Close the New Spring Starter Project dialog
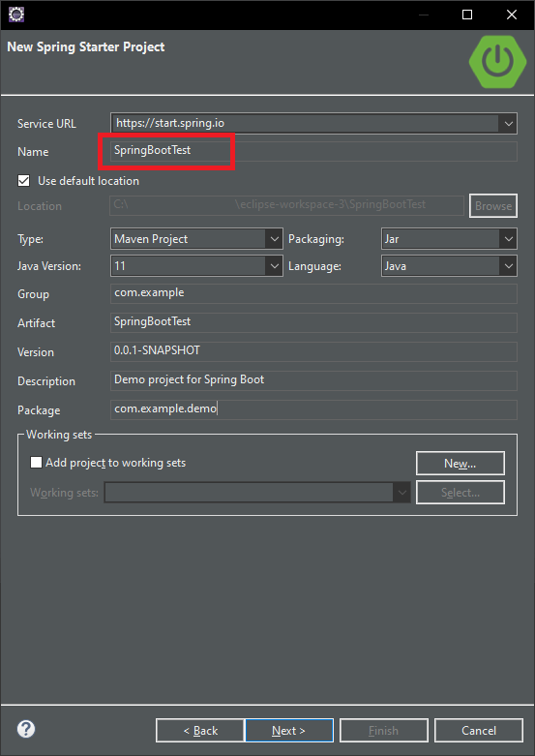 (x=512, y=15)
